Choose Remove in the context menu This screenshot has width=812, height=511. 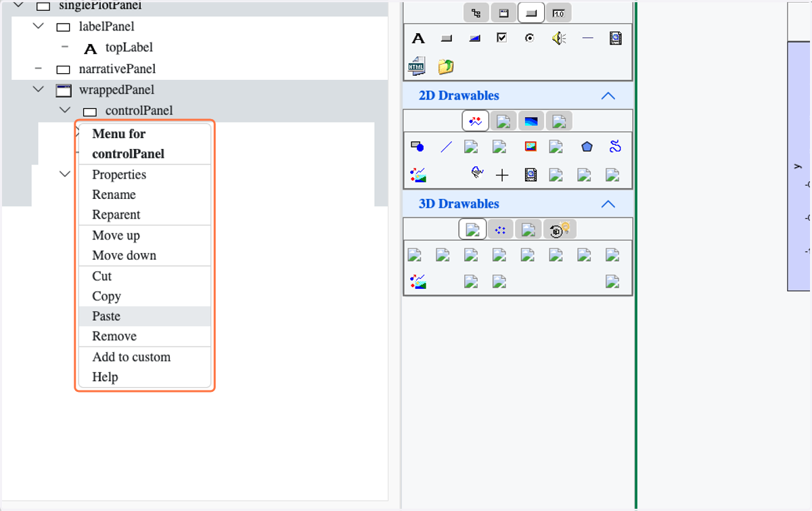pos(145,336)
